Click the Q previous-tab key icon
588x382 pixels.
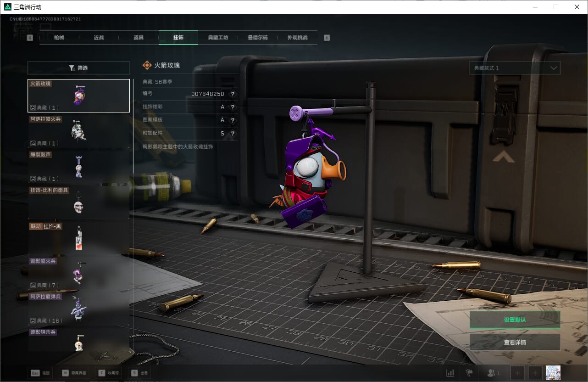30,38
